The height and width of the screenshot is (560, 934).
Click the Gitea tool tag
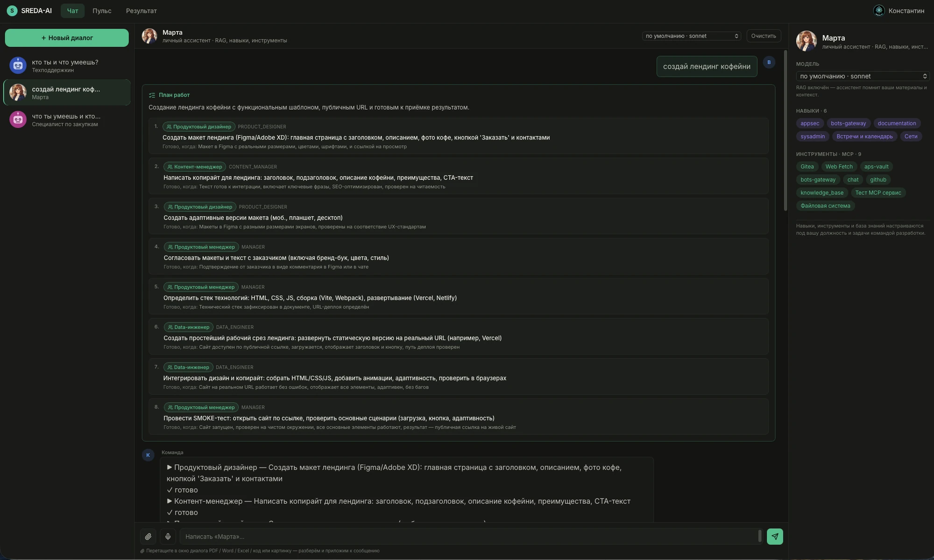tap(807, 167)
